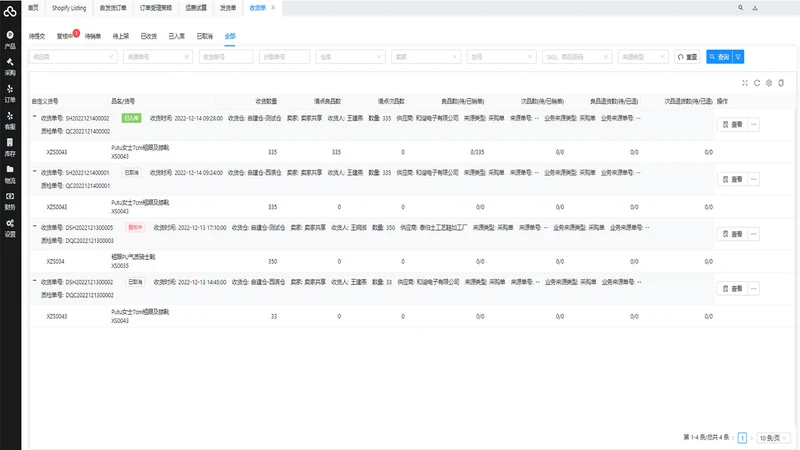This screenshot has height=450, width=800.
Task: Close the 收货单 tab
Action: 273,8
